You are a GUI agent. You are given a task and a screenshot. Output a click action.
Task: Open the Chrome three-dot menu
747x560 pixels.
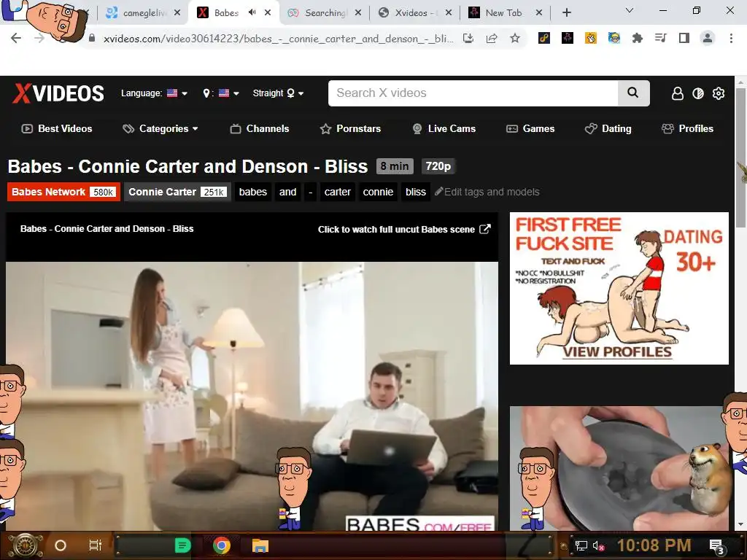pos(731,38)
